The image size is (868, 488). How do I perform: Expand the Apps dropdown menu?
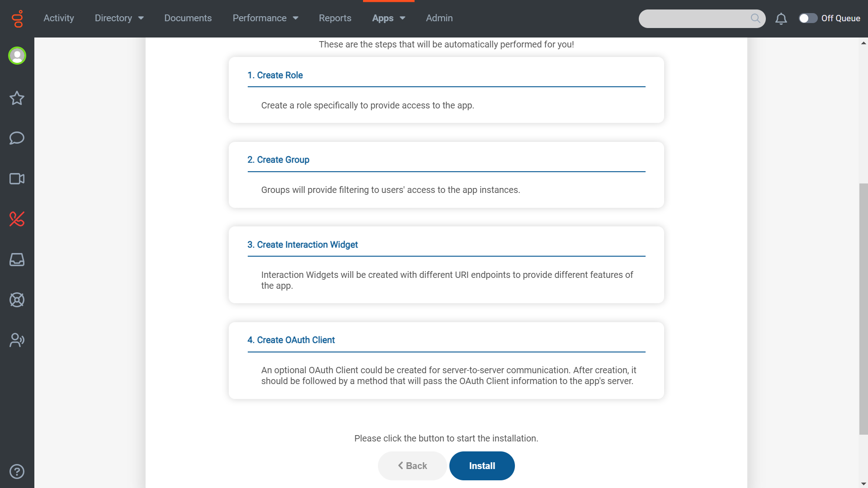(389, 18)
